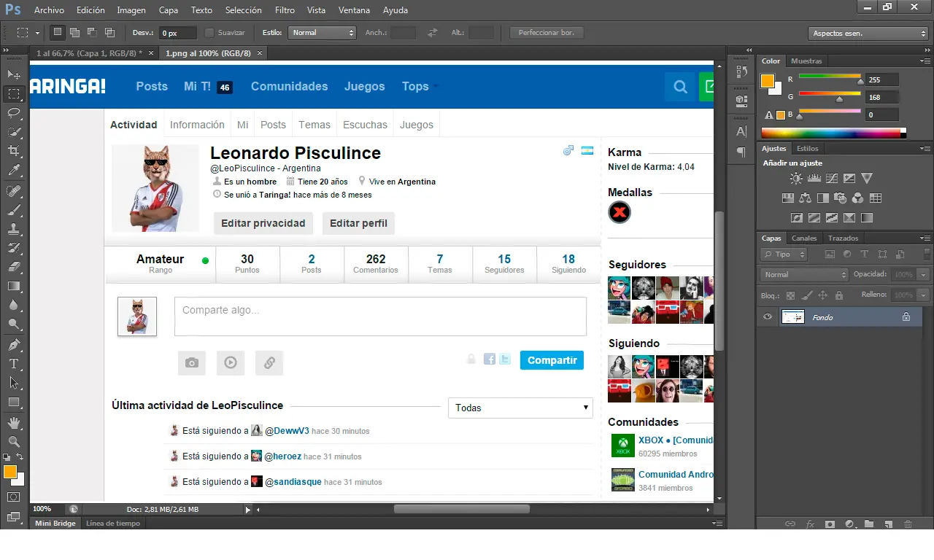The width and height of the screenshot is (934, 560).
Task: Switch to the Canales tab
Action: [804, 238]
